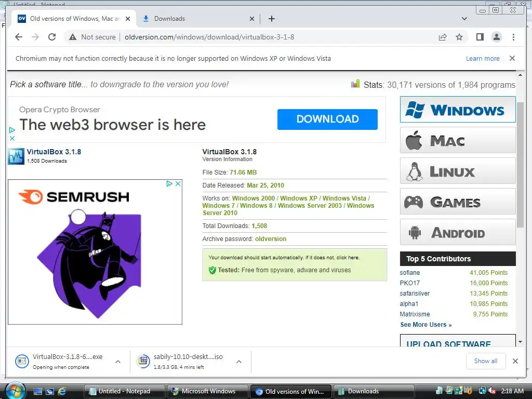Click the VirtualBox-3.1.8 exe download item
This screenshot has height=399, width=532.
click(x=61, y=362)
